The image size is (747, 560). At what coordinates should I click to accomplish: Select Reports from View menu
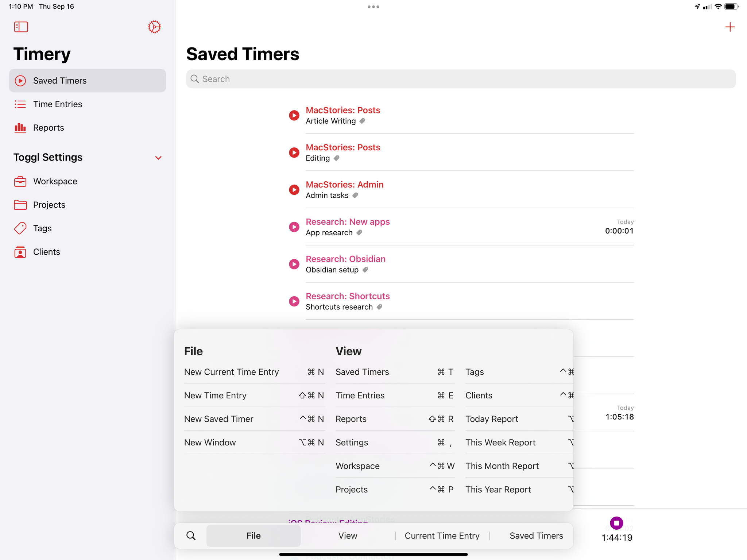coord(351,419)
